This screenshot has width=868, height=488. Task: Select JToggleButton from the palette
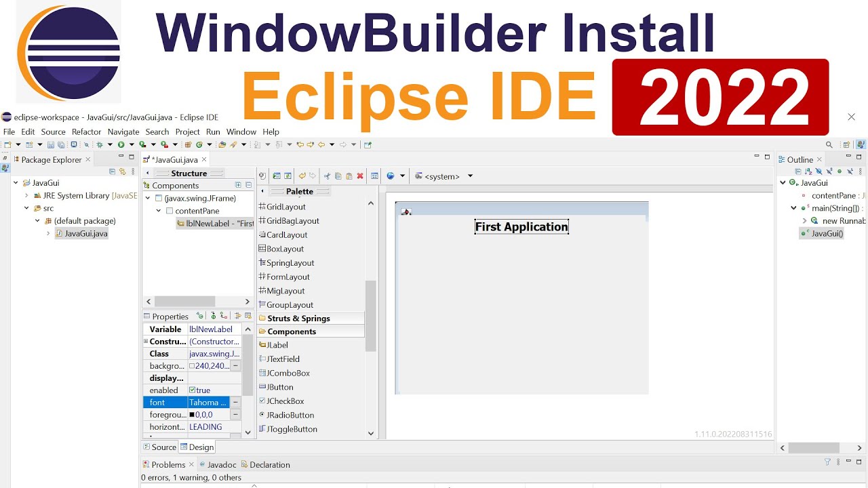point(288,429)
